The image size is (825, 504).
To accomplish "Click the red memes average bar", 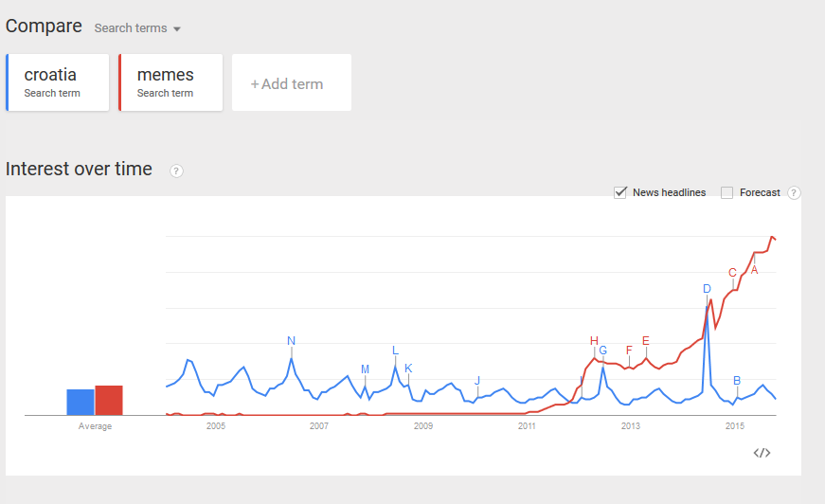I will point(109,400).
